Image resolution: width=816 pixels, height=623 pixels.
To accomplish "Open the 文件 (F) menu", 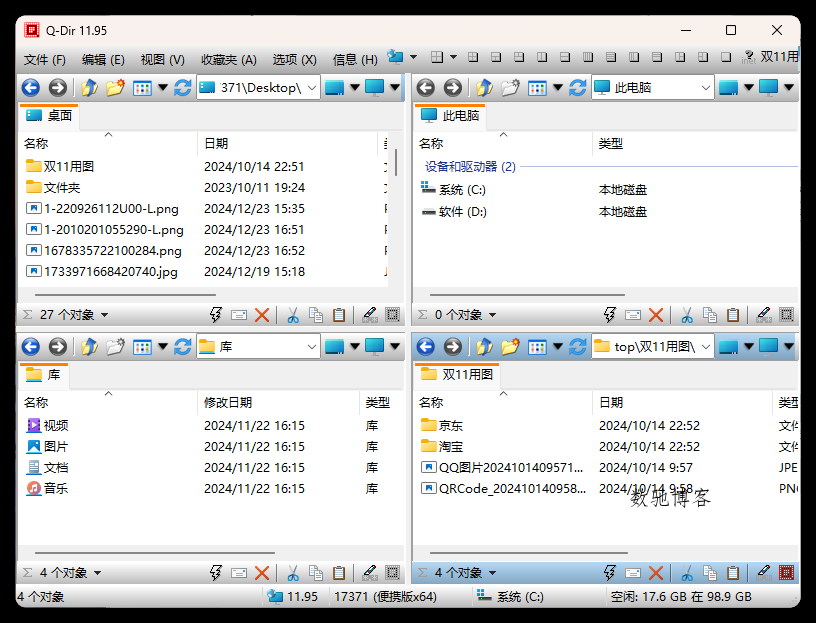I will (x=45, y=60).
